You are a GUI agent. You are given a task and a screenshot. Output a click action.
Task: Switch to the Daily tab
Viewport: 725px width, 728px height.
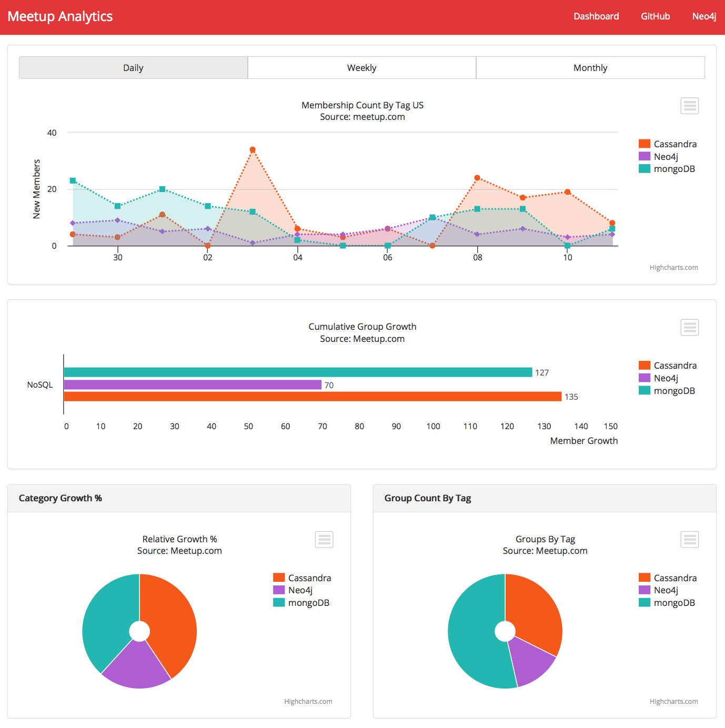134,68
